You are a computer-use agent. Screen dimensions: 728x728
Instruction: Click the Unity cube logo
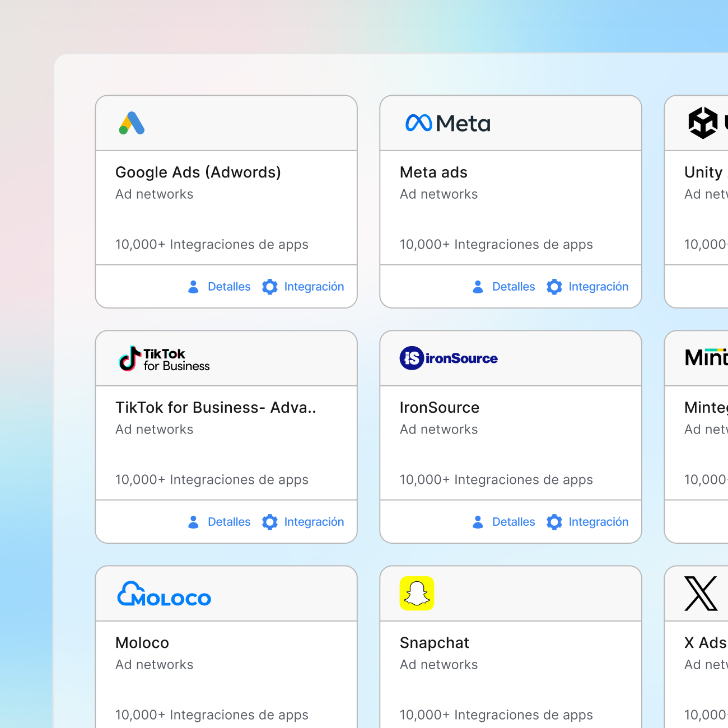coord(703,123)
